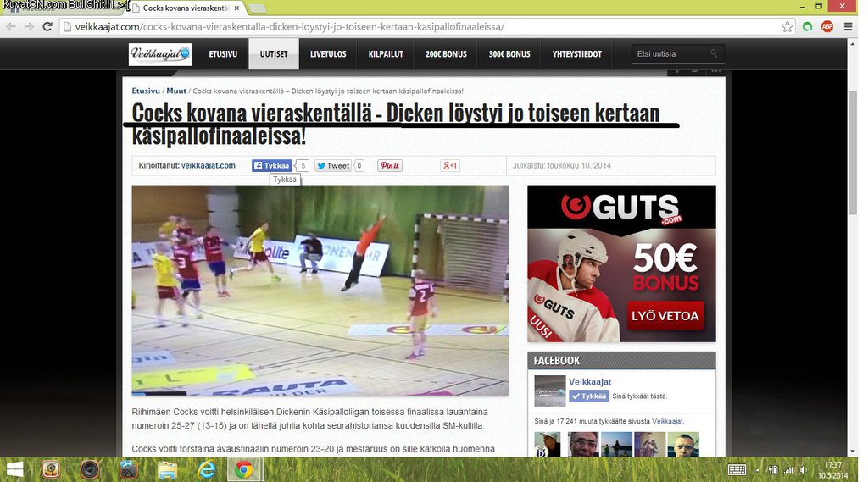Image resolution: width=868 pixels, height=482 pixels.
Task: Open the Adblock Plus extension icon
Action: coord(826,26)
